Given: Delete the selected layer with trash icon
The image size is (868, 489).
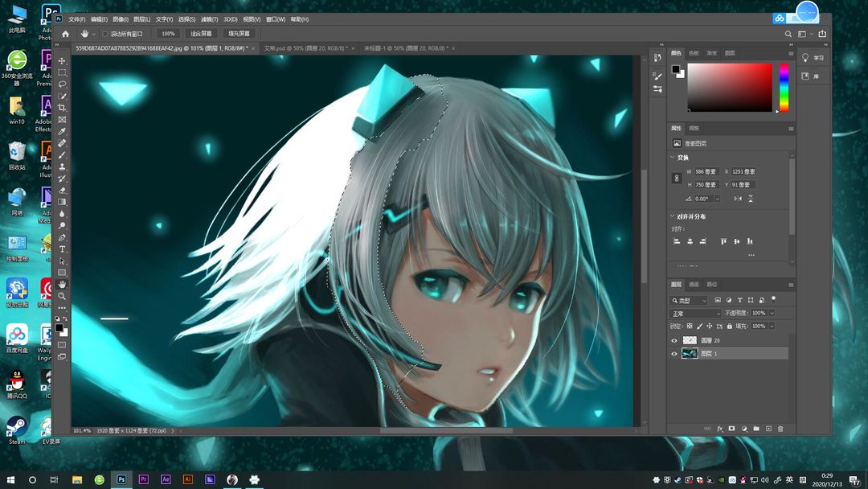Looking at the screenshot, I should click(x=780, y=429).
